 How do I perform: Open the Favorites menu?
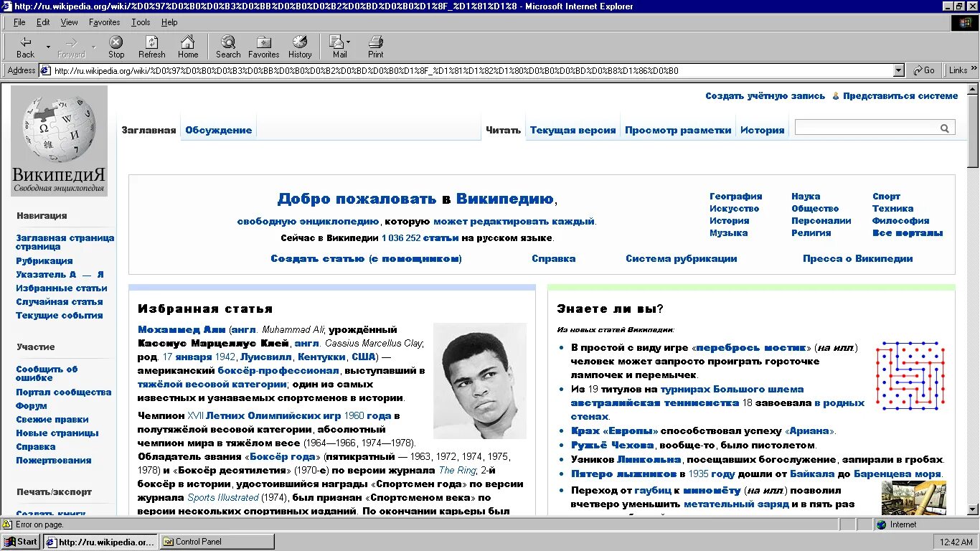105,22
